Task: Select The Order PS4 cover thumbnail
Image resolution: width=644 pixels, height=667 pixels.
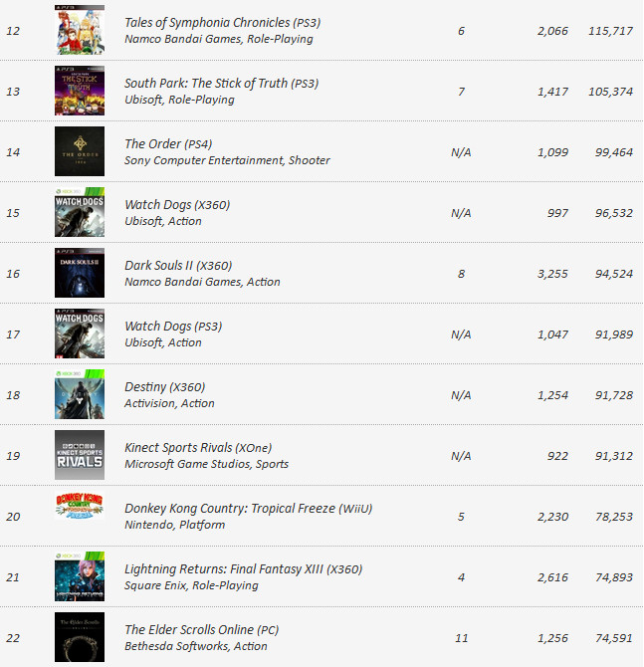Action: 80,151
